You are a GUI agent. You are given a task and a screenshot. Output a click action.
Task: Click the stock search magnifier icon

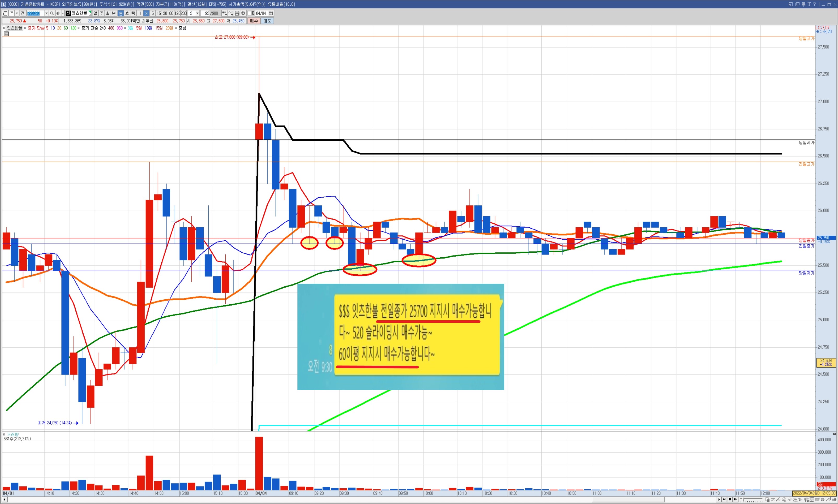(52, 13)
